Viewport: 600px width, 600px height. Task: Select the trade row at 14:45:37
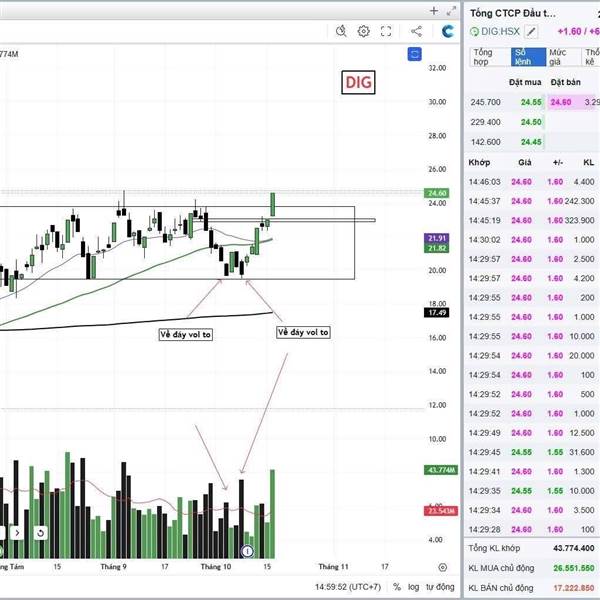pos(532,201)
